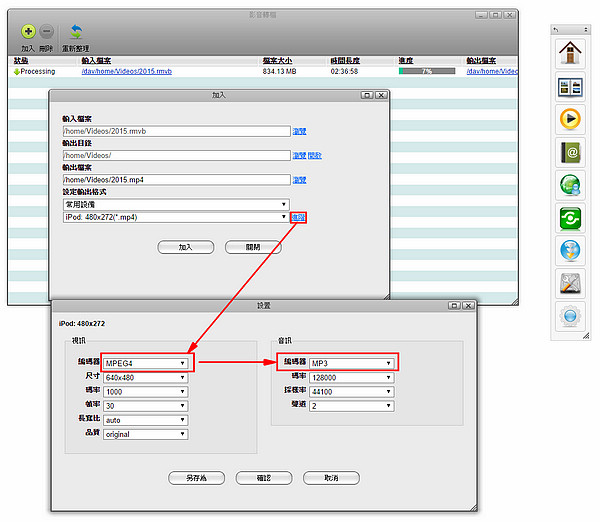This screenshot has width=600, height=522.
Task: Open the audio bitrate 128000 dropdown
Action: click(352, 377)
